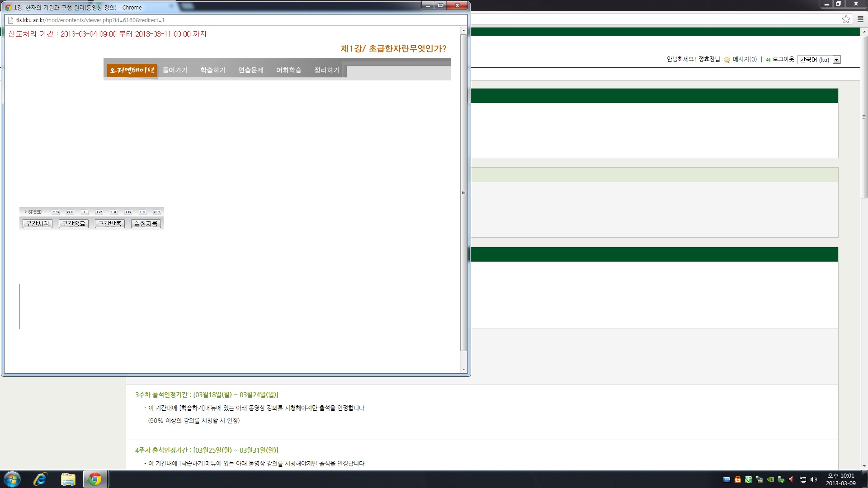Viewport: 868px width, 488px height.
Task: Click the main page scrollbar up arrow
Action: [864, 32]
